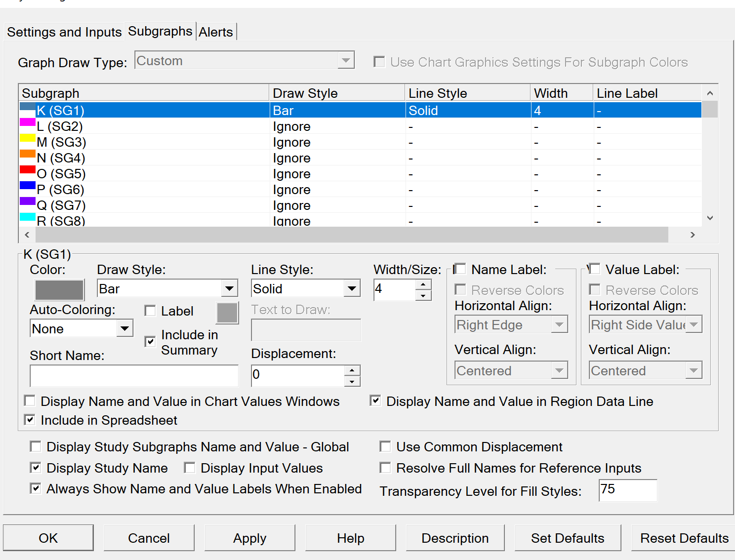Screen dimensions: 735x560
Task: Open the Alerts tab
Action: tap(216, 32)
